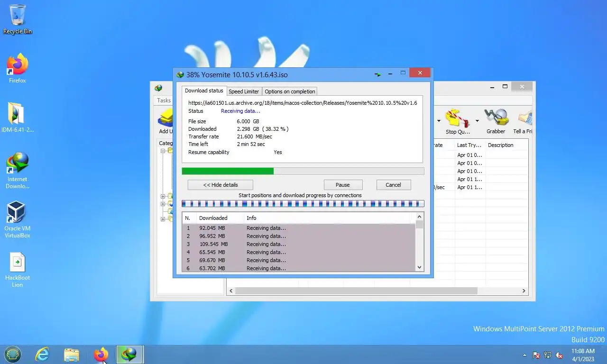
Task: Open the Tasks menu in IDM main window
Action: 164,100
